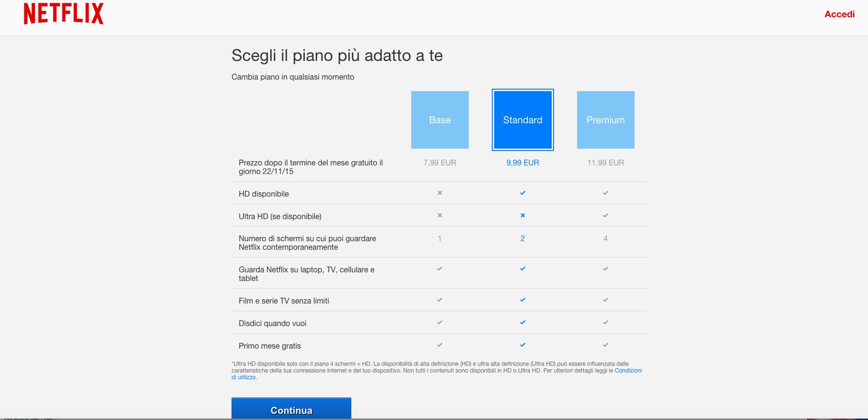868x420 pixels.
Task: Select the Standard plan tile
Action: tap(522, 120)
